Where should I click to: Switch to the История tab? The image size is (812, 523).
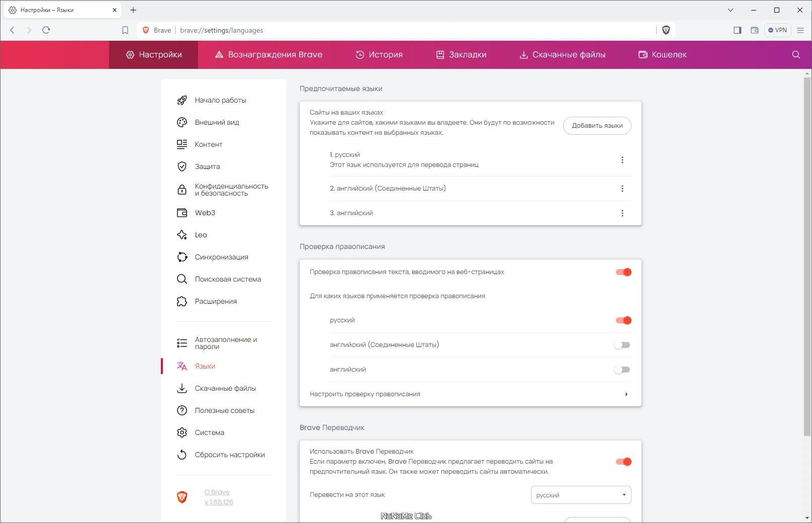click(x=379, y=54)
